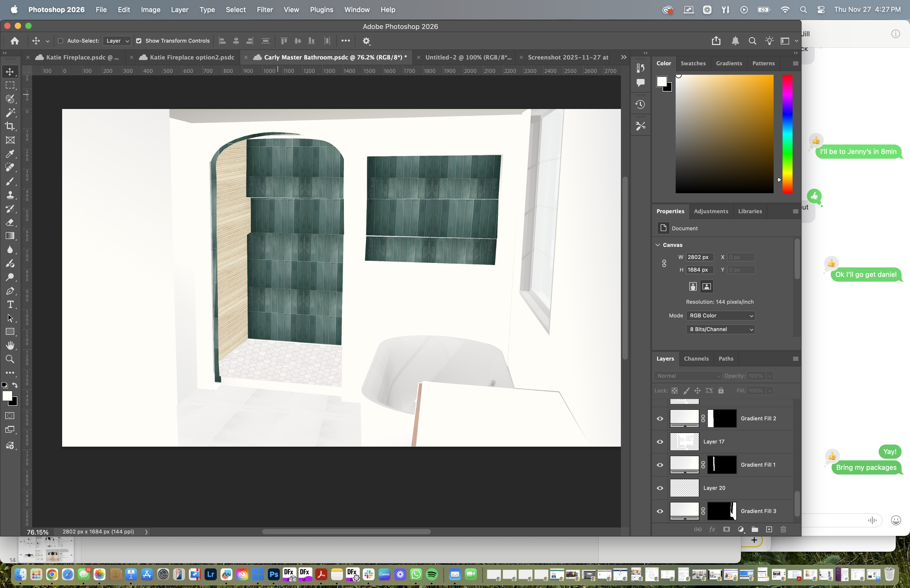Enable the Auto-Select checkbox
Image resolution: width=910 pixels, height=588 pixels.
click(60, 41)
